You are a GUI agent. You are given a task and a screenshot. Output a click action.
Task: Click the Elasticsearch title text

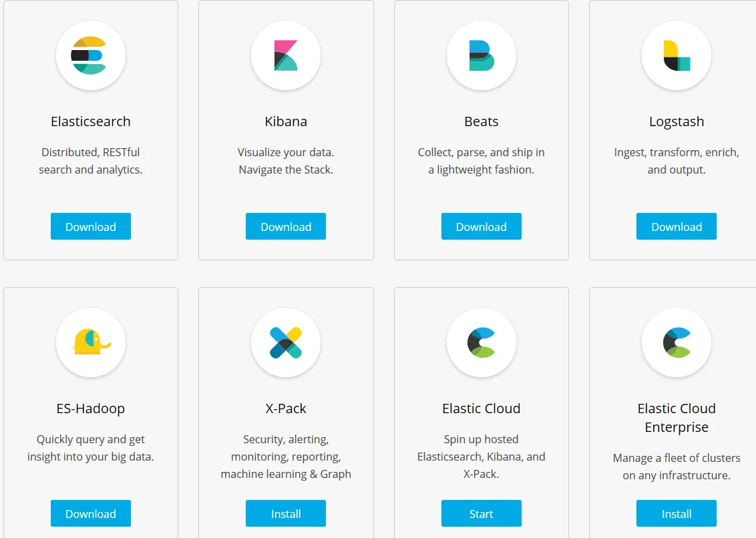coord(91,121)
